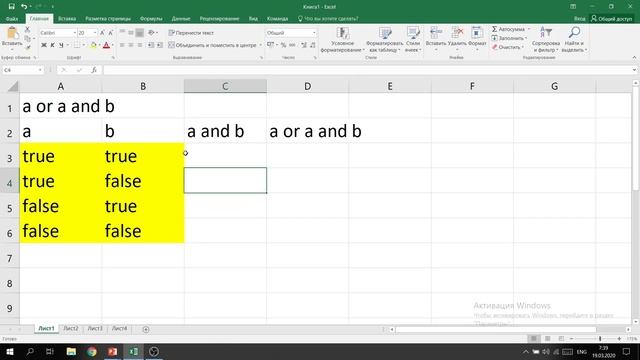The width and height of the screenshot is (640, 360).
Task: Open Cell Styles (Стили ячеек) gallery
Action: coord(413,40)
